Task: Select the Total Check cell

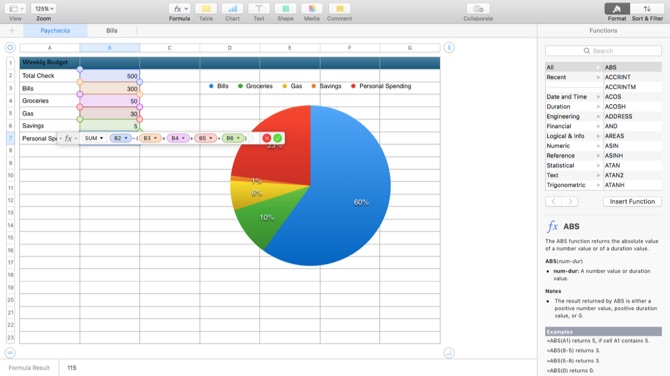Action: 50,76
